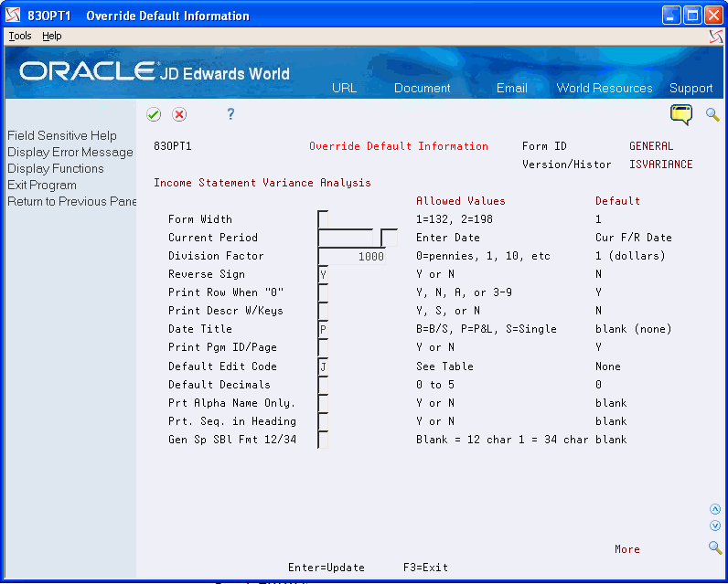This screenshot has width=728, height=584.
Task: Open the URL header link
Action: [x=345, y=88]
